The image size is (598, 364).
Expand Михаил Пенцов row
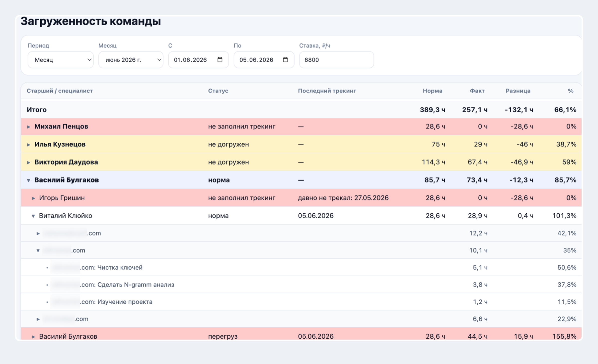(x=29, y=127)
